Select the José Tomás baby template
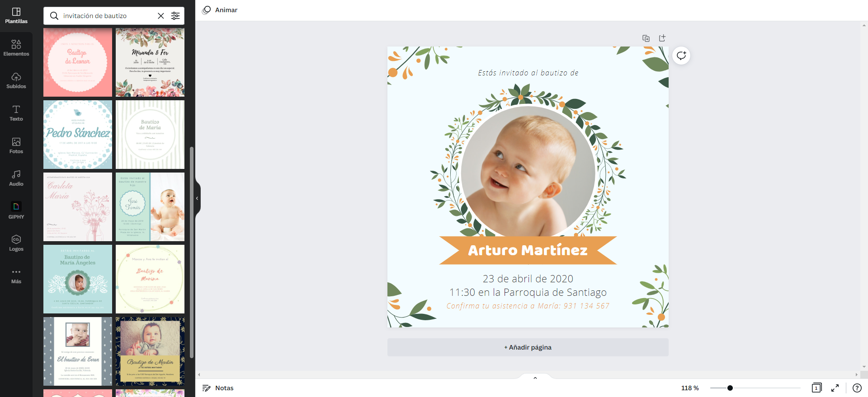The height and width of the screenshot is (397, 868). coord(150,207)
